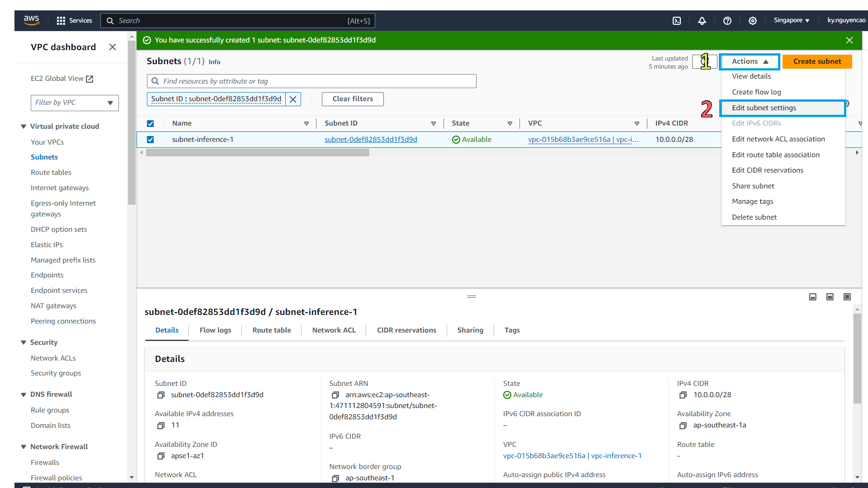868x488 pixels.
Task: Click the copy icon next to Available IPv4 addresses
Action: tap(161, 425)
